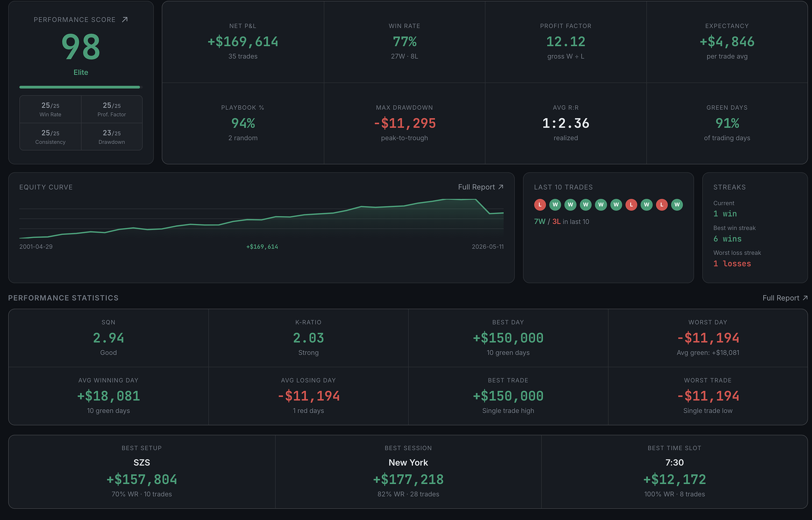Image resolution: width=812 pixels, height=520 pixels.
Task: Click 'Avg green: +$18,081' text
Action: pos(708,353)
